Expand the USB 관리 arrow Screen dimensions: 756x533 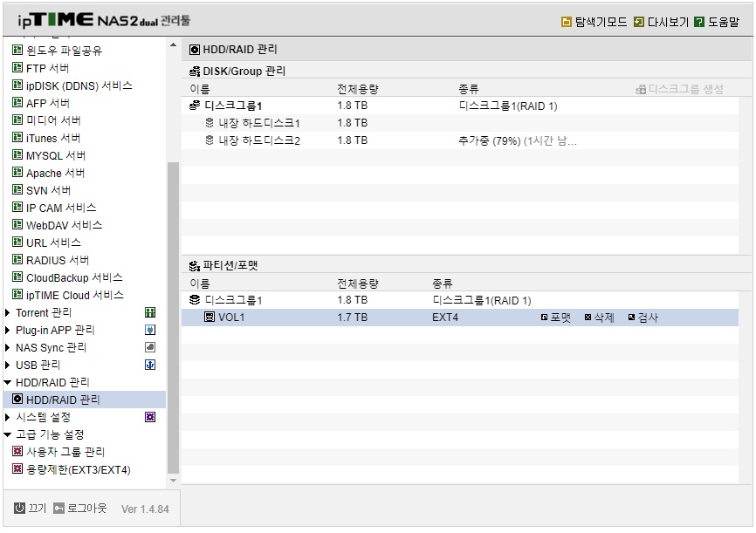(7, 365)
